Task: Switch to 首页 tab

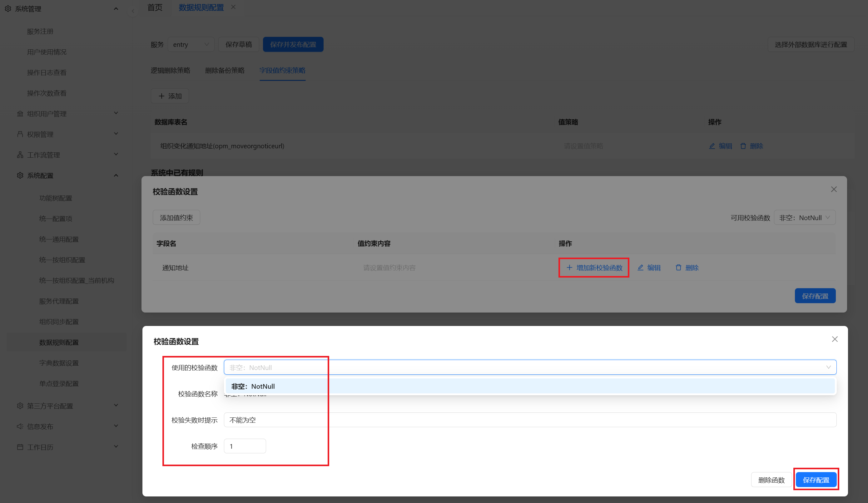Action: [155, 7]
